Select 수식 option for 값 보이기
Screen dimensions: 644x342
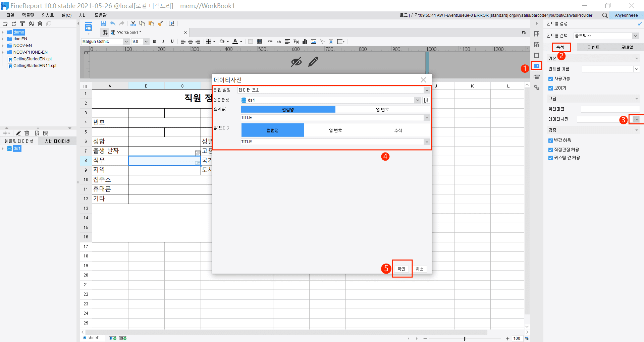coord(398,130)
